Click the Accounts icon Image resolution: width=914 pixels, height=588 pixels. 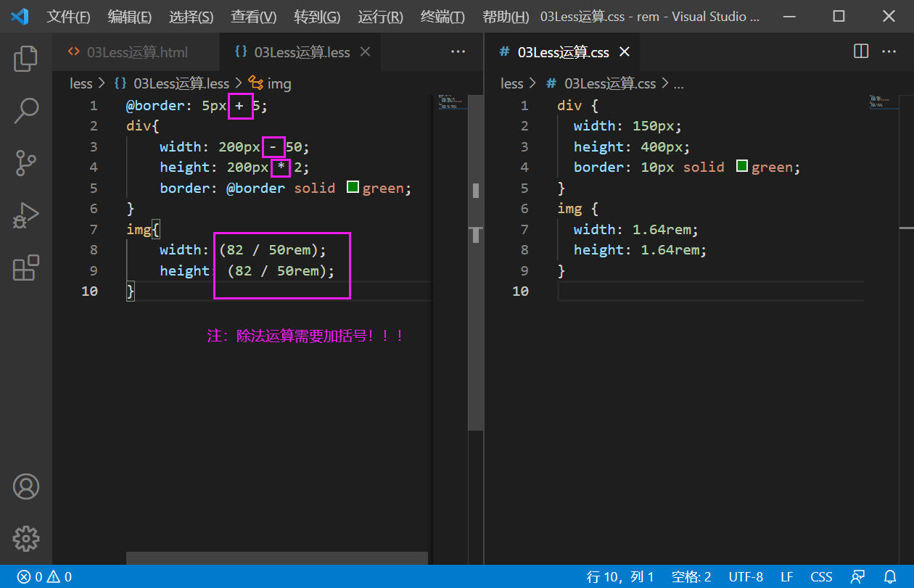pos(26,486)
